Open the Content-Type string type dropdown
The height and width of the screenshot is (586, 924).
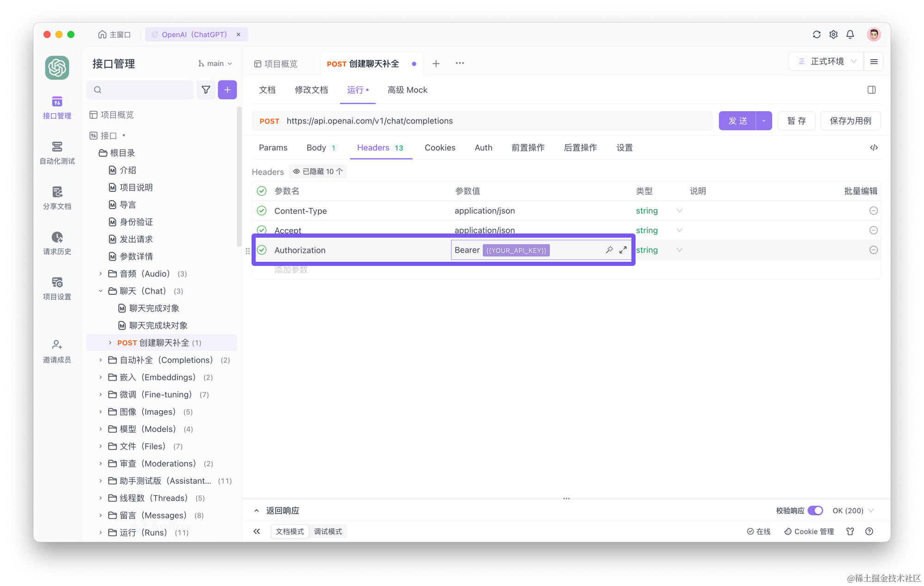click(x=679, y=211)
